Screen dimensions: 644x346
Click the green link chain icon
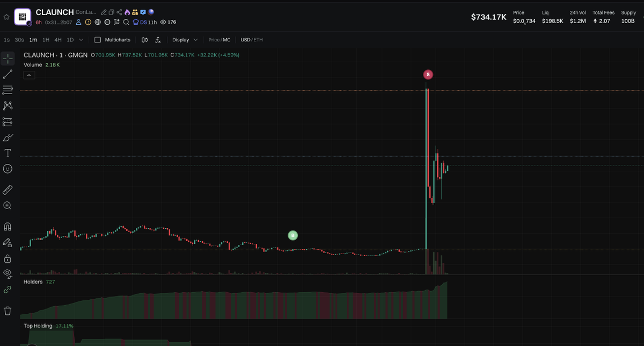click(8, 290)
